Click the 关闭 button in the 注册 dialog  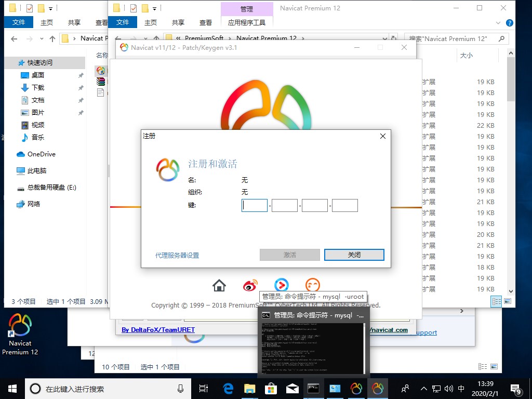354,255
